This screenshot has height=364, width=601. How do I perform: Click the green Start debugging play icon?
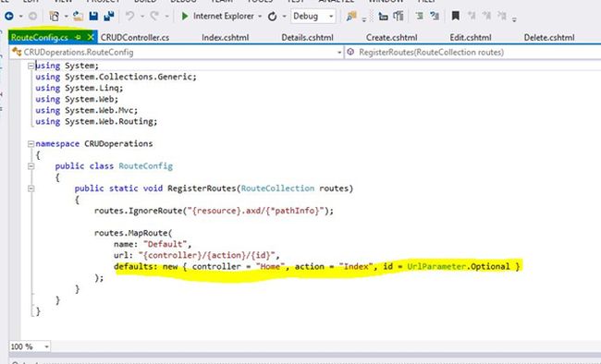185,16
